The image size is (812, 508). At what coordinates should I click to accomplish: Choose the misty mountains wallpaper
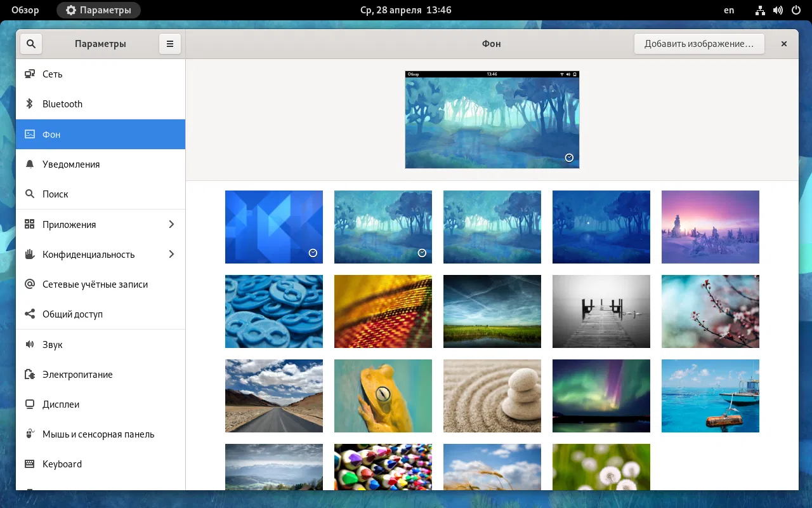point(274,467)
